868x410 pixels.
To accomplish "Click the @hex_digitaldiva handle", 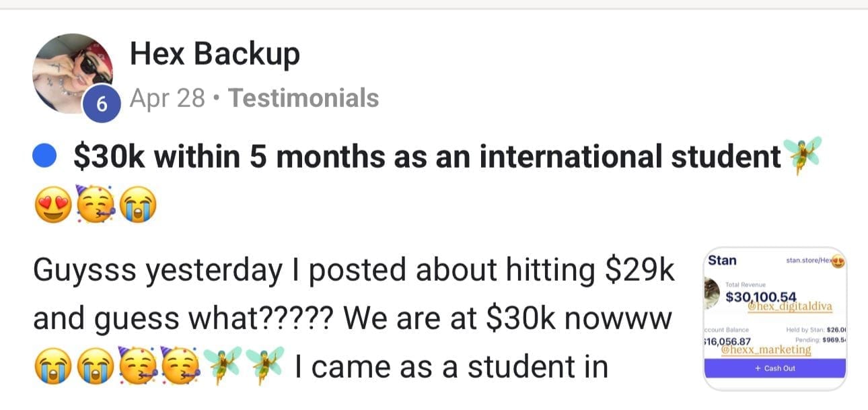I will click(791, 307).
